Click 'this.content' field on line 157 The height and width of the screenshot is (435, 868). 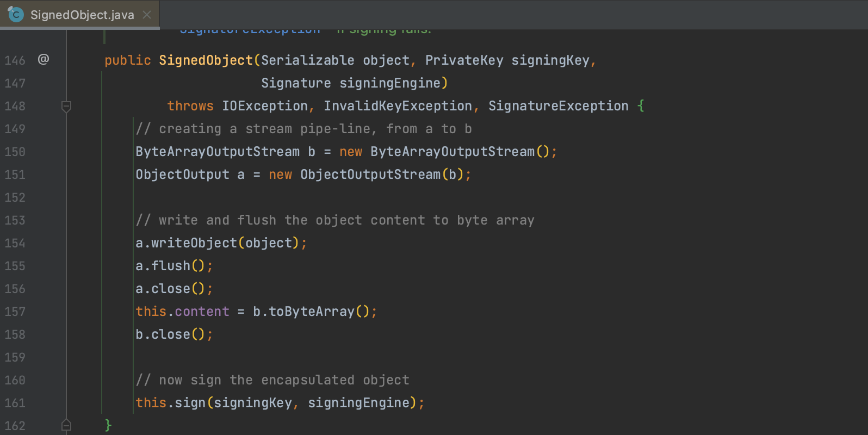coord(183,312)
